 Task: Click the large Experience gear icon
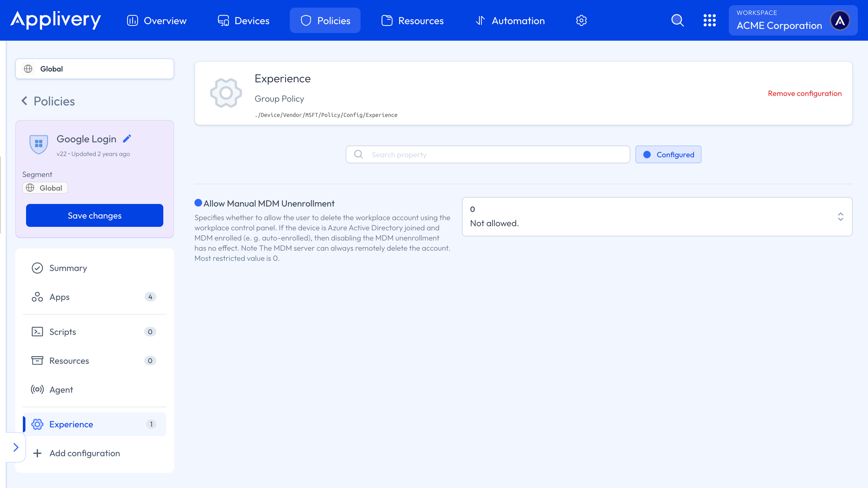pyautogui.click(x=226, y=93)
